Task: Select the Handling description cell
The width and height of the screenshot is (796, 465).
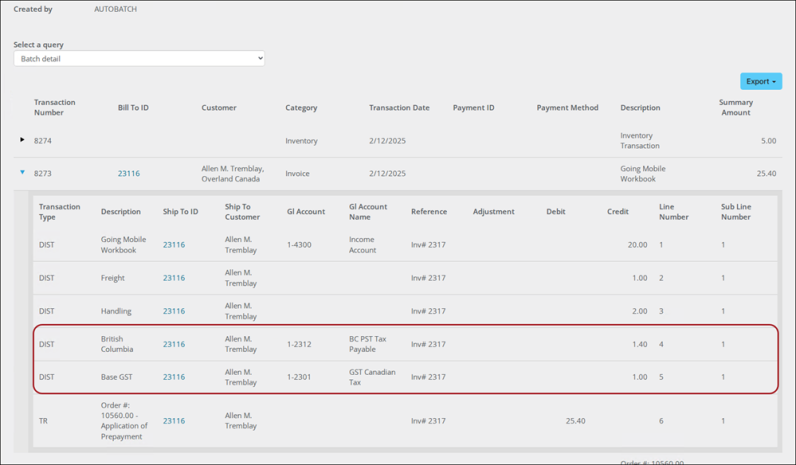Action: [116, 311]
